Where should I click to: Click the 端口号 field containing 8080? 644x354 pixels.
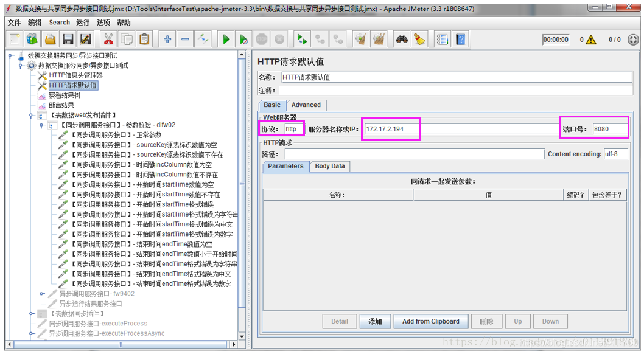611,129
